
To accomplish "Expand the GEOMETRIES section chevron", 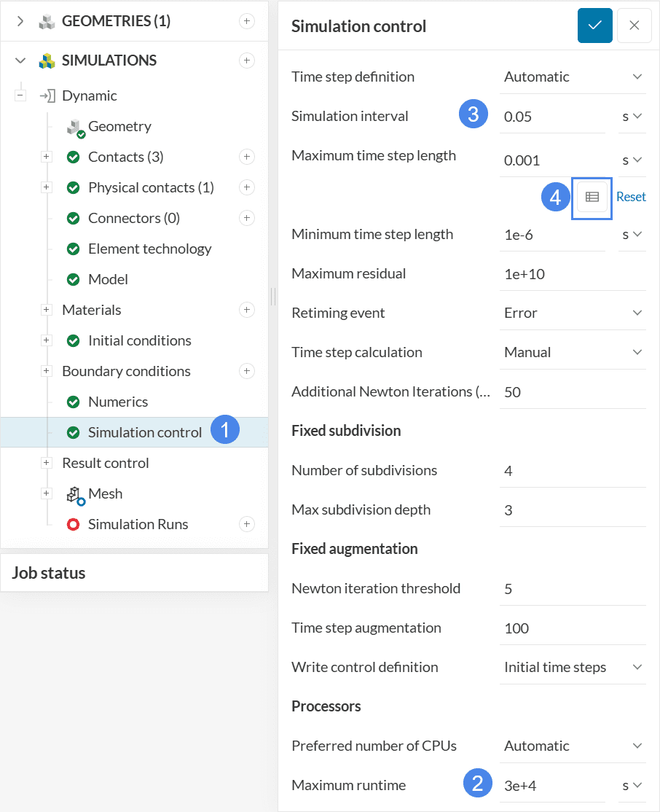I will (20, 21).
